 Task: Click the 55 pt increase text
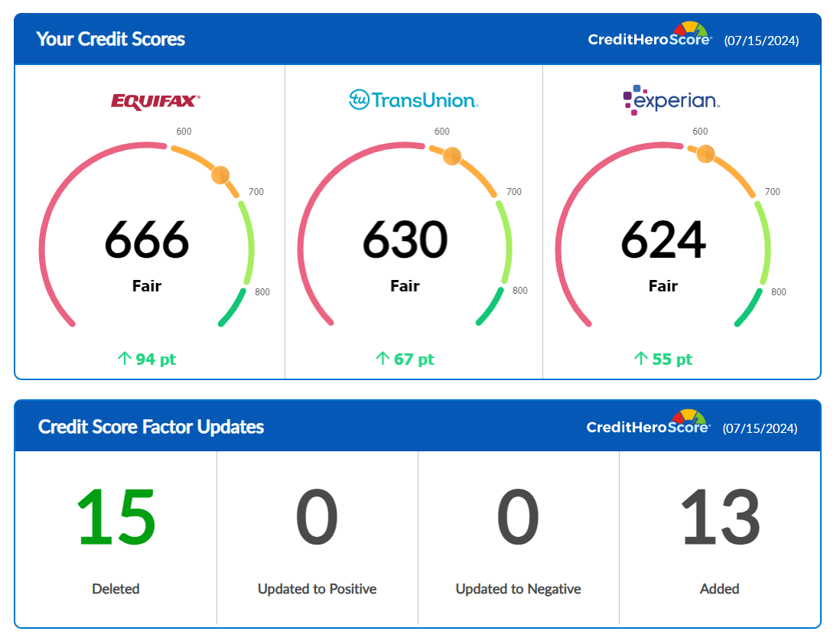(x=672, y=360)
